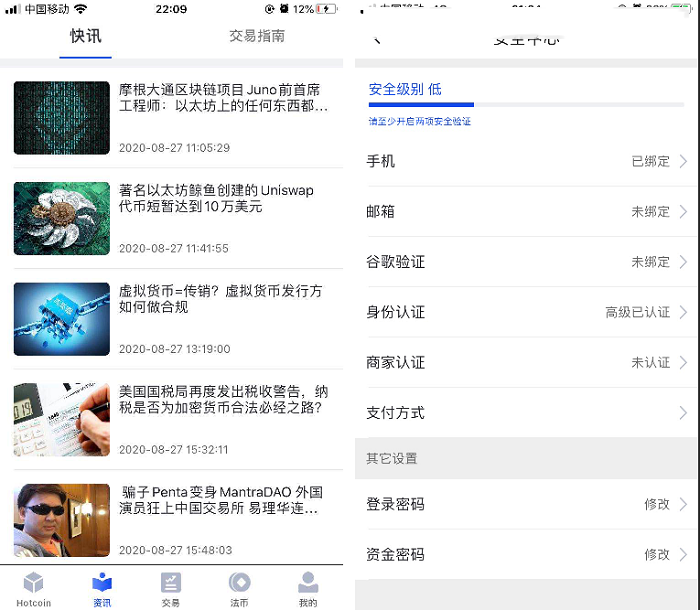Open the 支付方式 row chevron
The height and width of the screenshot is (610, 700).
pyautogui.click(x=683, y=413)
